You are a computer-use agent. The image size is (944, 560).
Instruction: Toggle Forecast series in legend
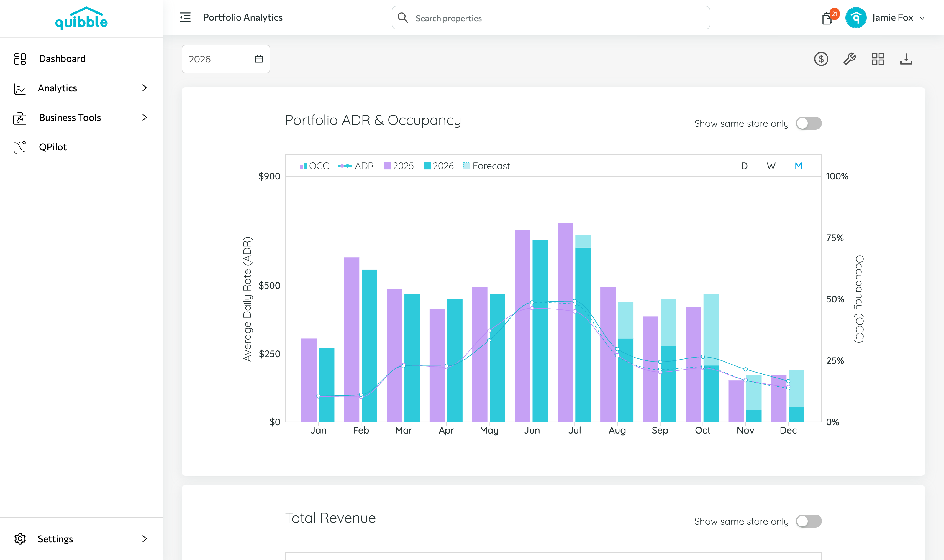pos(486,166)
